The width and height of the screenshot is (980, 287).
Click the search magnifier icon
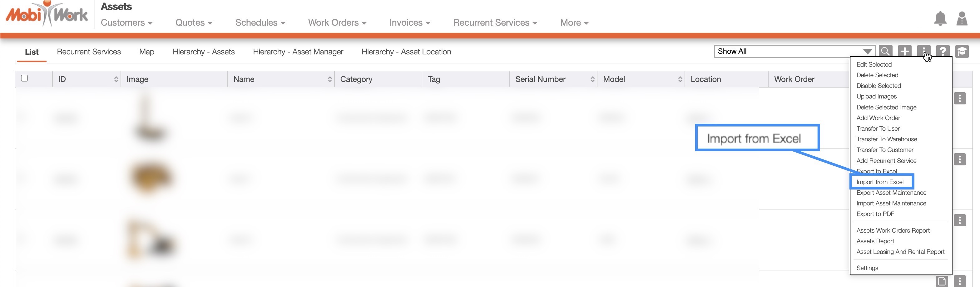(x=885, y=51)
